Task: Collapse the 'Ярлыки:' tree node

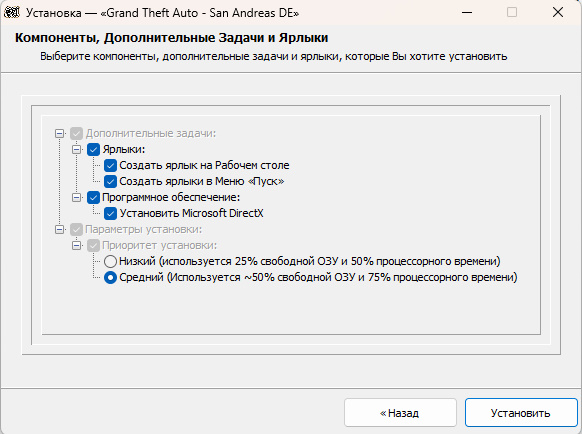Action: tap(76, 150)
